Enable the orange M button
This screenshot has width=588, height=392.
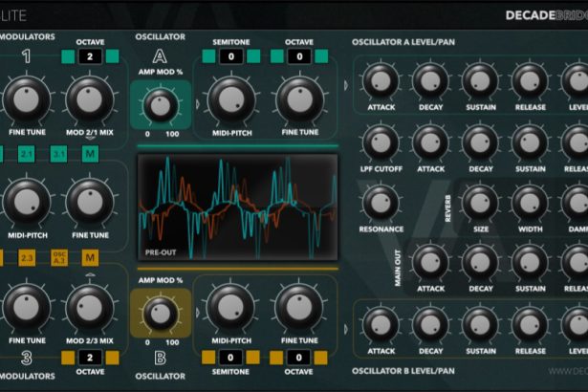(x=90, y=256)
